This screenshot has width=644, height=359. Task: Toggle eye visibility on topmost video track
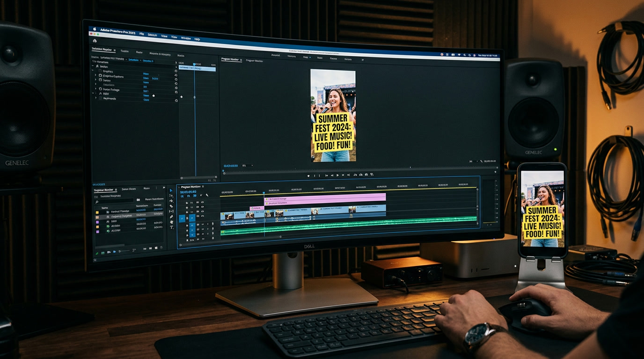point(202,202)
